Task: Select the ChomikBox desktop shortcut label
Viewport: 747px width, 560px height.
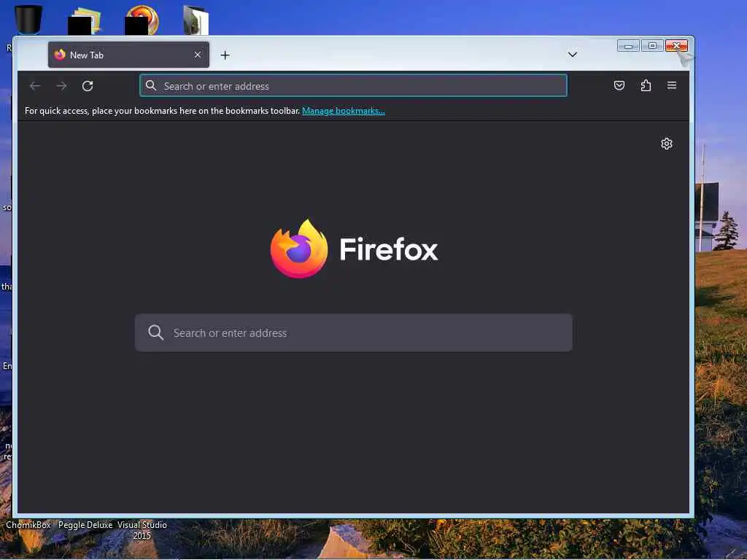Action: click(28, 525)
